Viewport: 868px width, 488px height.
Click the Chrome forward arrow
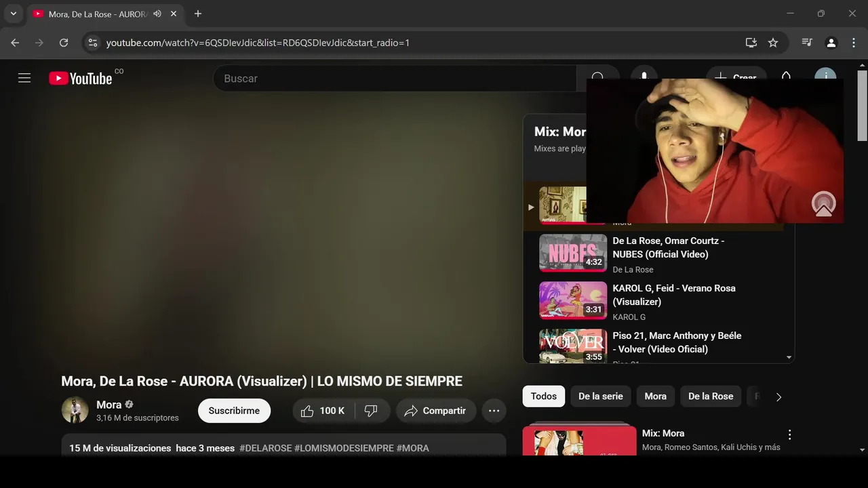[39, 43]
